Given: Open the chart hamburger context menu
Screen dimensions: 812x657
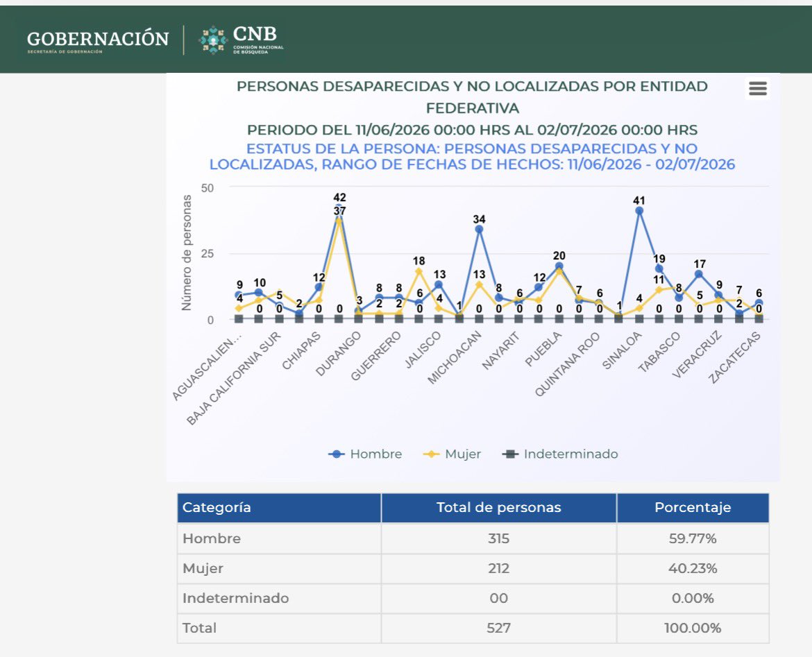Looking at the screenshot, I should tap(758, 89).
